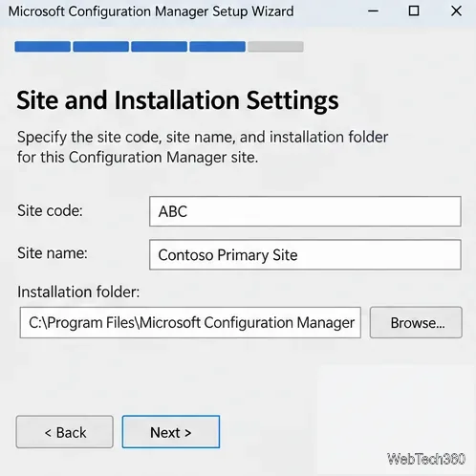The width and height of the screenshot is (476, 476).
Task: Close the Setup Wizard window
Action: click(456, 11)
